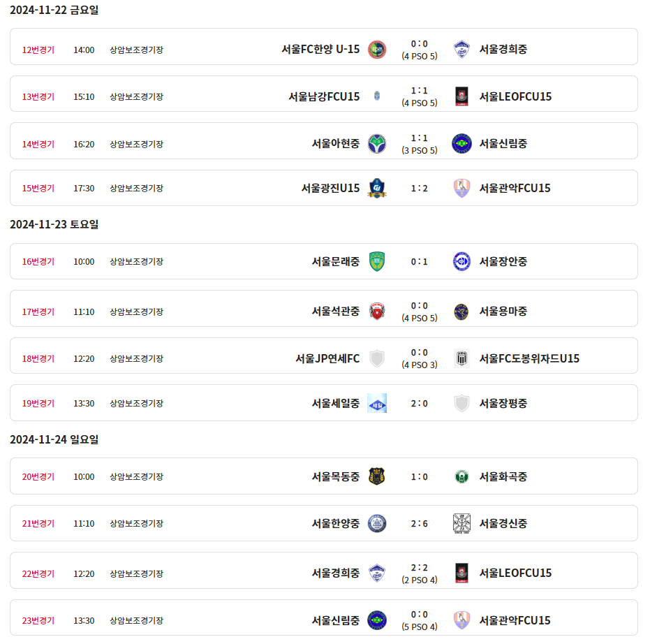Viewport: 650px width, 644px height.
Task: Click the 서울화곡중 green team logo
Action: tap(461, 476)
